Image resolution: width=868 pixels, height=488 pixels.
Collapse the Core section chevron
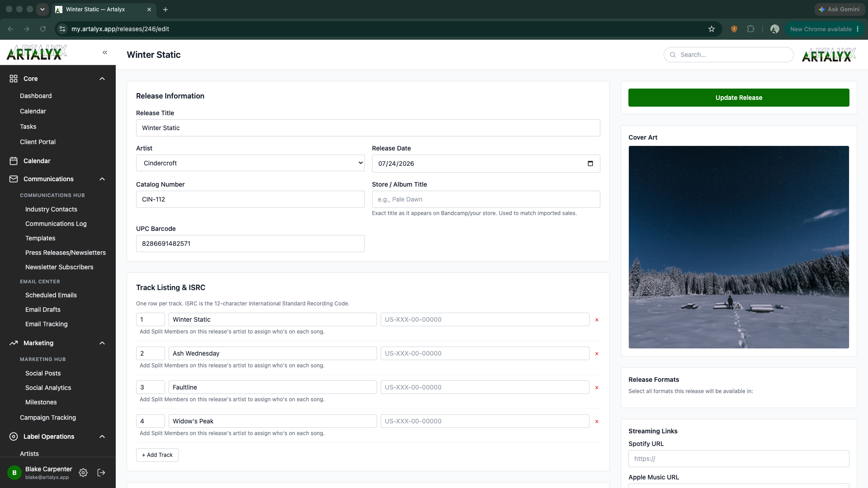pyautogui.click(x=102, y=79)
